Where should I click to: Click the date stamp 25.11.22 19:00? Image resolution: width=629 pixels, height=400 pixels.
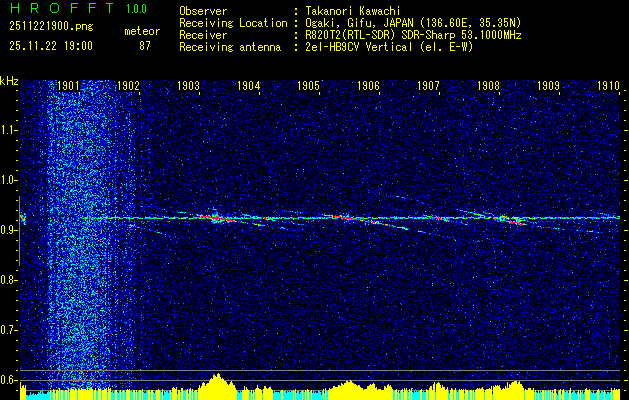tap(51, 46)
